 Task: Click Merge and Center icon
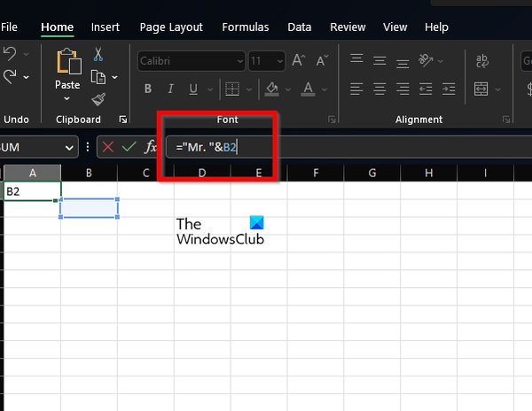(x=481, y=89)
